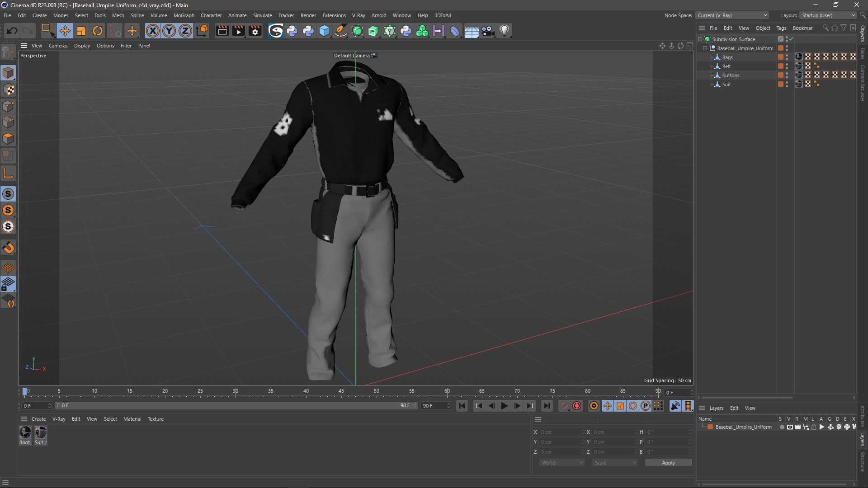This screenshot has height=488, width=868.
Task: Open the Node Space dropdown
Action: coord(732,15)
